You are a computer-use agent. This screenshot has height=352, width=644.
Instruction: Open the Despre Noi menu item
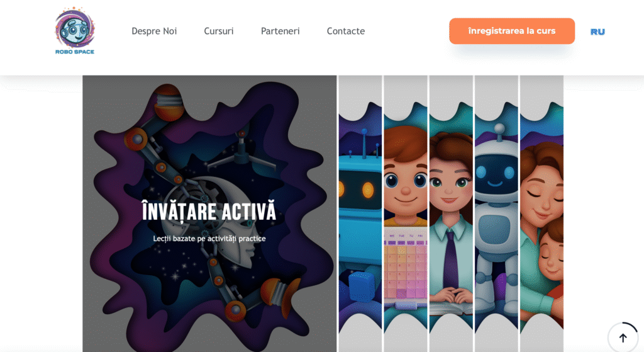coord(154,31)
